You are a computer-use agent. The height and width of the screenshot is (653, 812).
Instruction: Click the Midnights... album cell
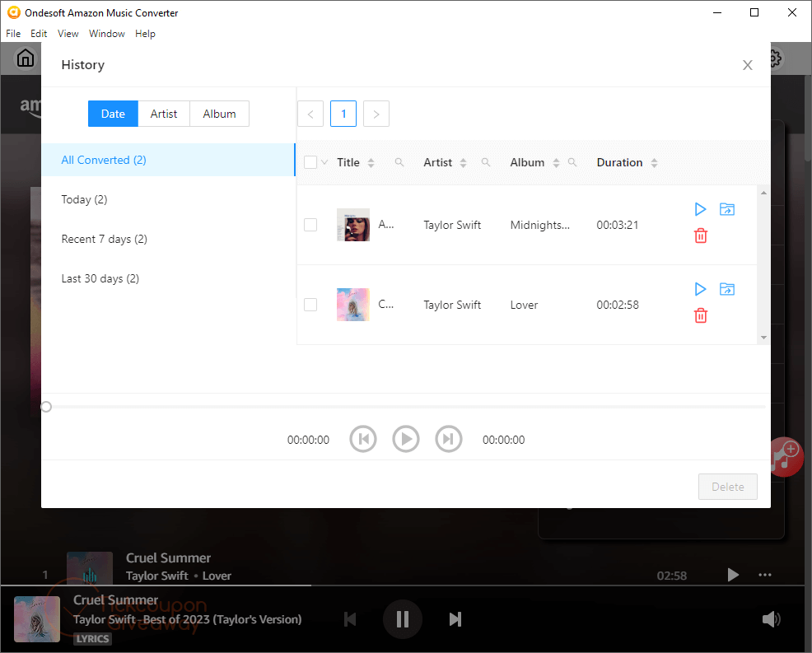pyautogui.click(x=539, y=226)
